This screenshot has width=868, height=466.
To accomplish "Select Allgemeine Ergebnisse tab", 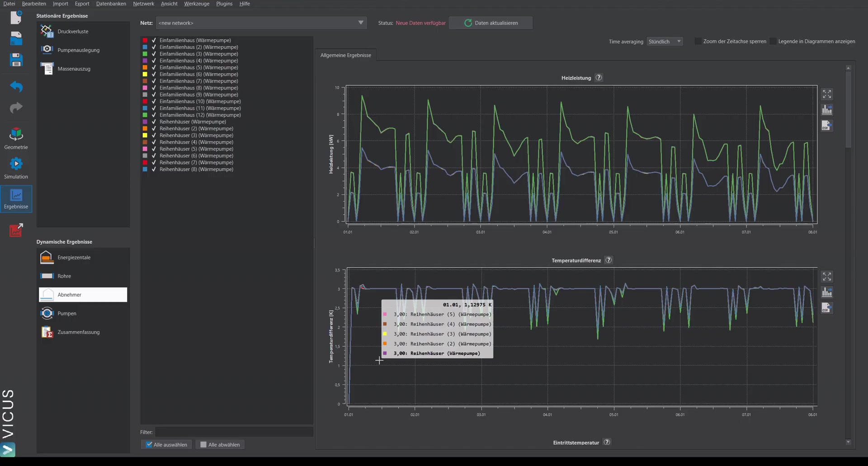I will point(346,55).
